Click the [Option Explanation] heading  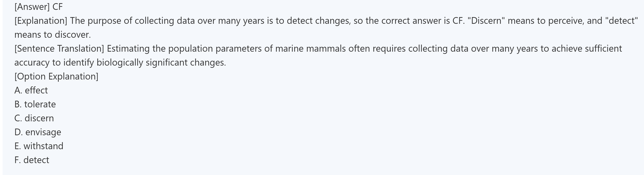point(56,76)
